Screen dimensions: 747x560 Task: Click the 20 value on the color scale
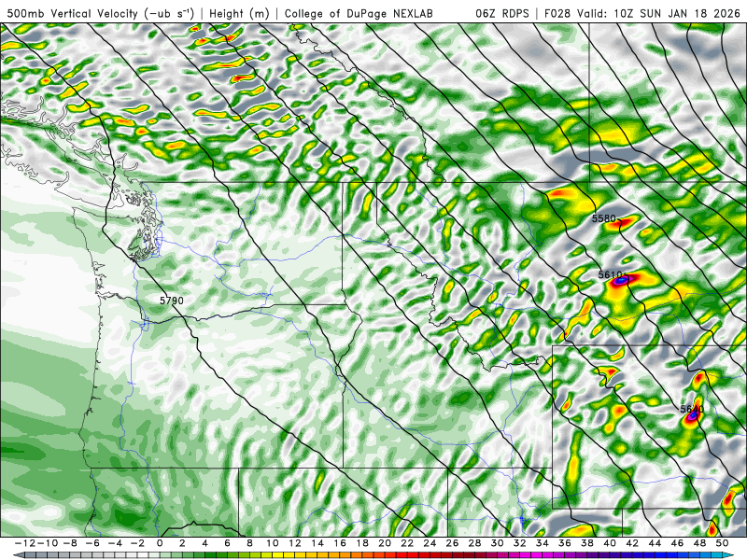click(385, 543)
